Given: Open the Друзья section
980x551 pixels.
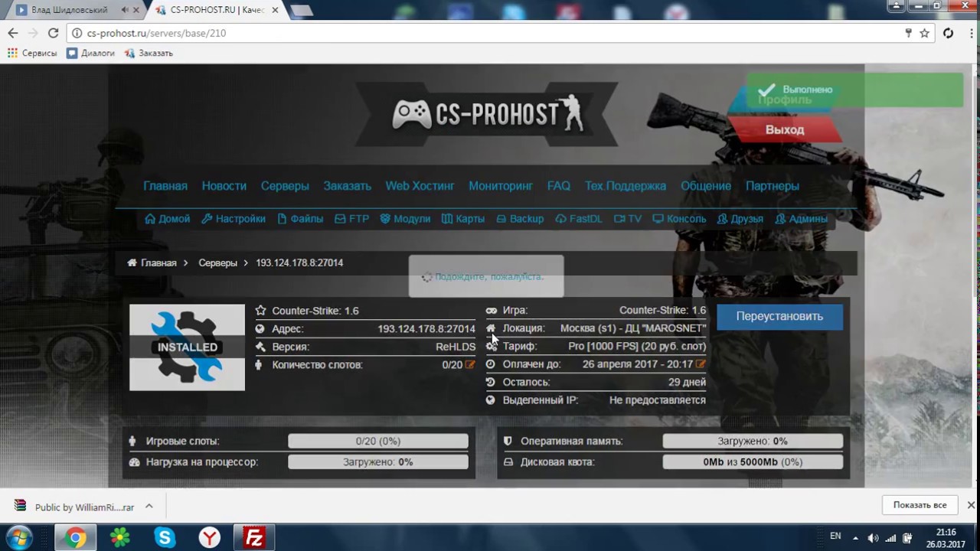Looking at the screenshot, I should coord(740,219).
